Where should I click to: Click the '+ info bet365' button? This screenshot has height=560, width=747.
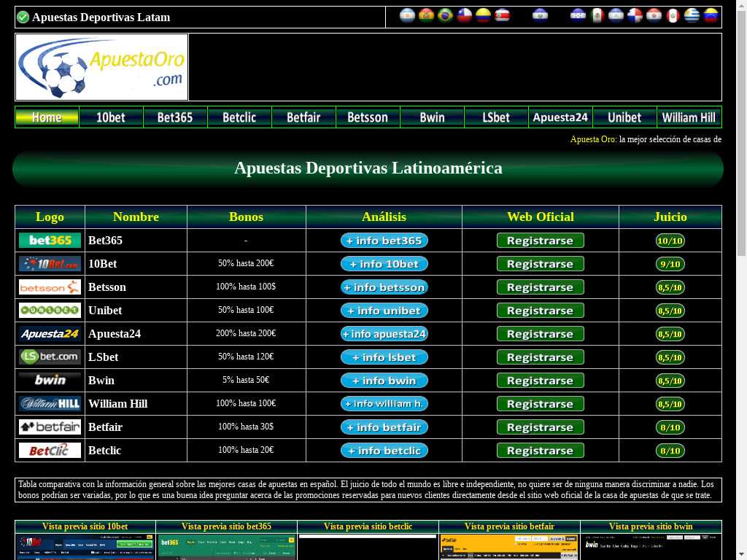(384, 241)
